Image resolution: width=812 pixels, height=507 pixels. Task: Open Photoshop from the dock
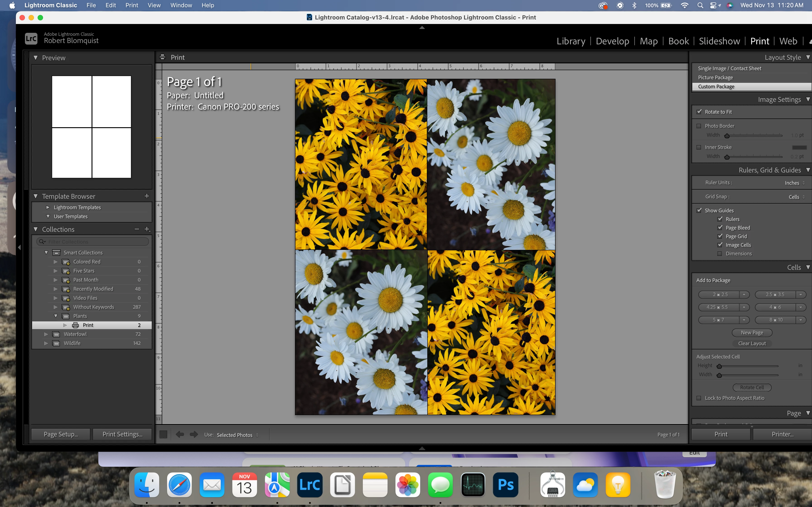505,485
